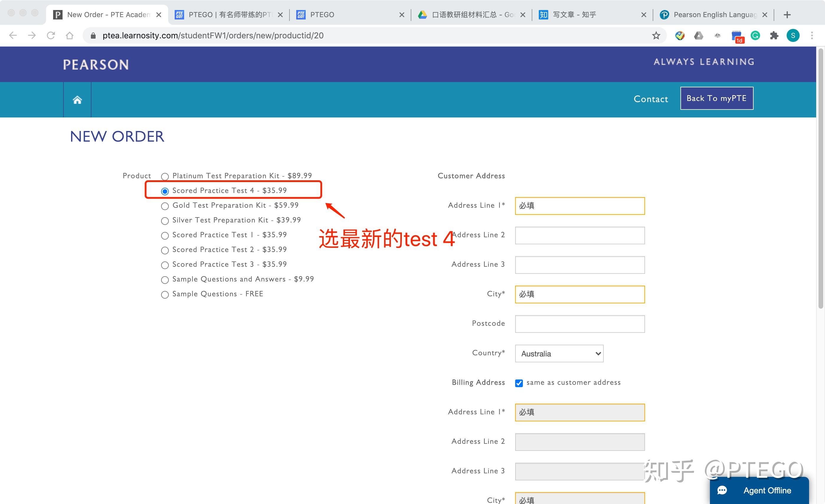Choose Sample Questions FREE radio button
Screen dimensions: 825x504
[x=165, y=295]
